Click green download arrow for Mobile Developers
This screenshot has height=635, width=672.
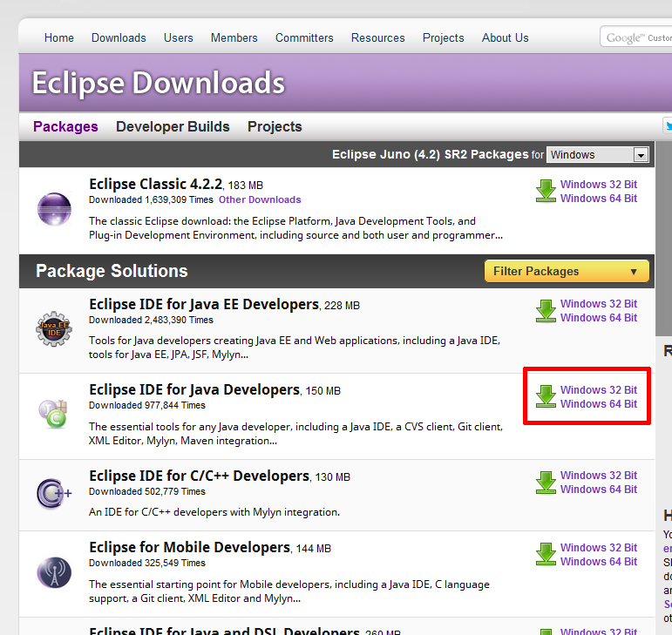[546, 554]
